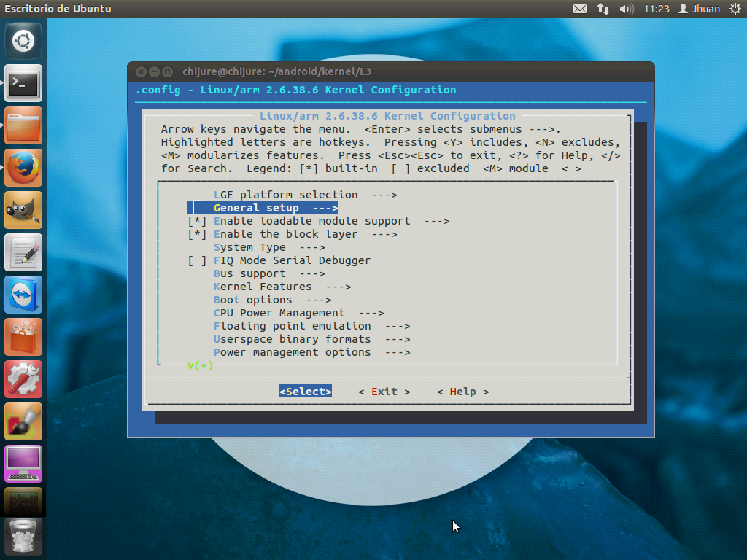The width and height of the screenshot is (747, 560).
Task: Open the messaging envelope icon in the panel
Action: [578, 9]
